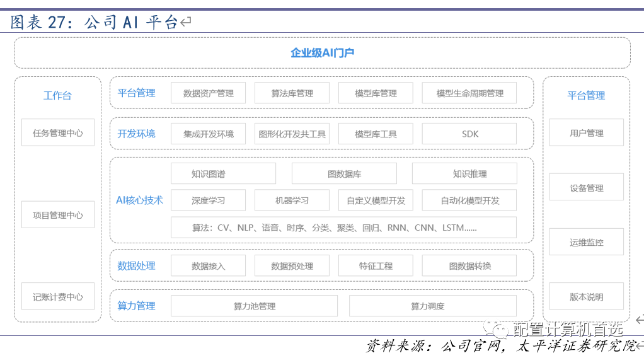Click the 模型库工具 box
The width and height of the screenshot is (644, 358).
376,134
